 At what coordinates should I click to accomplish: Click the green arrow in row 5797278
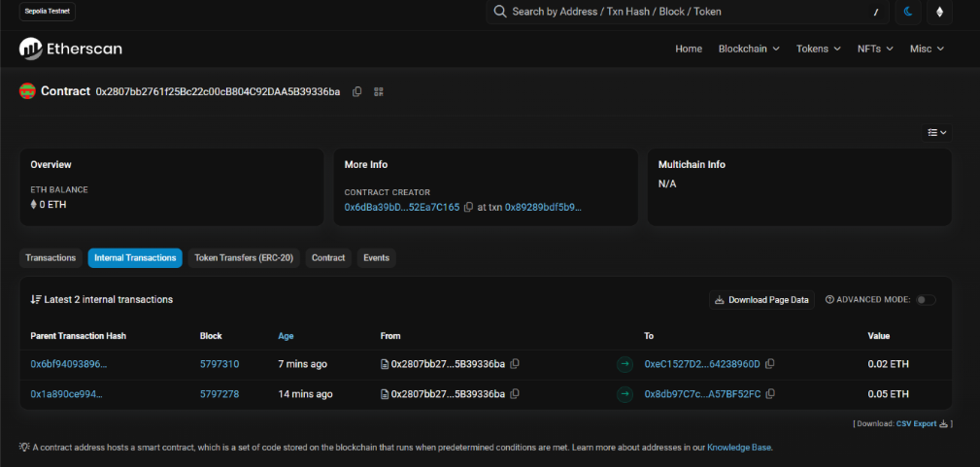625,394
